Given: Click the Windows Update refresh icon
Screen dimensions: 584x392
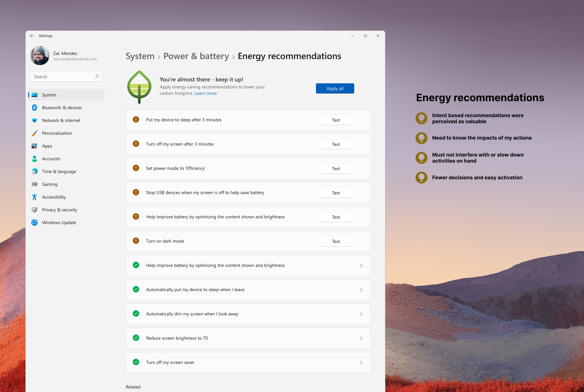Looking at the screenshot, I should coord(34,222).
